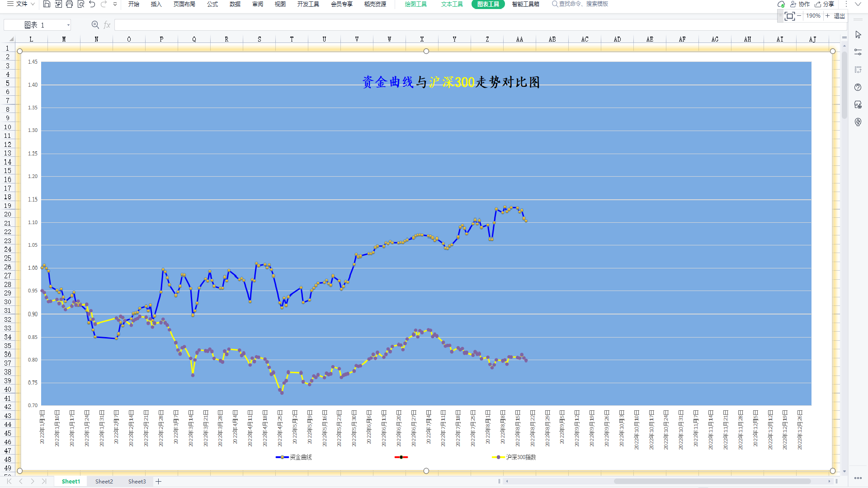Click the 分享 share button
868x488 pixels.
pos(825,4)
